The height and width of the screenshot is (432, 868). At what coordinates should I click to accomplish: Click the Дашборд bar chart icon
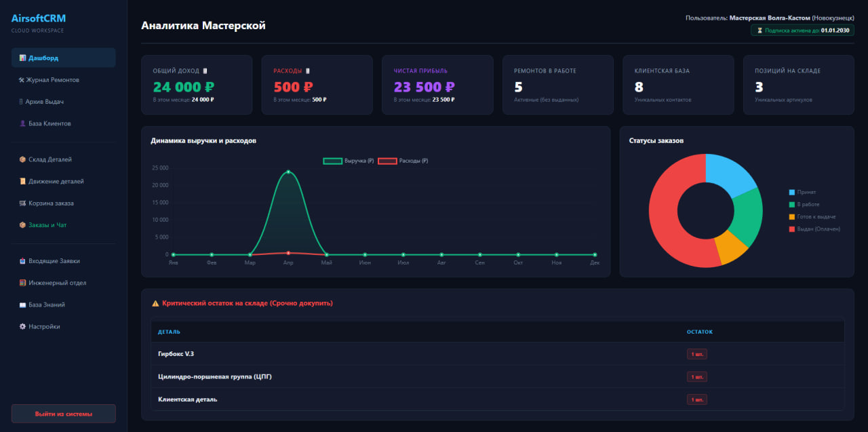22,58
